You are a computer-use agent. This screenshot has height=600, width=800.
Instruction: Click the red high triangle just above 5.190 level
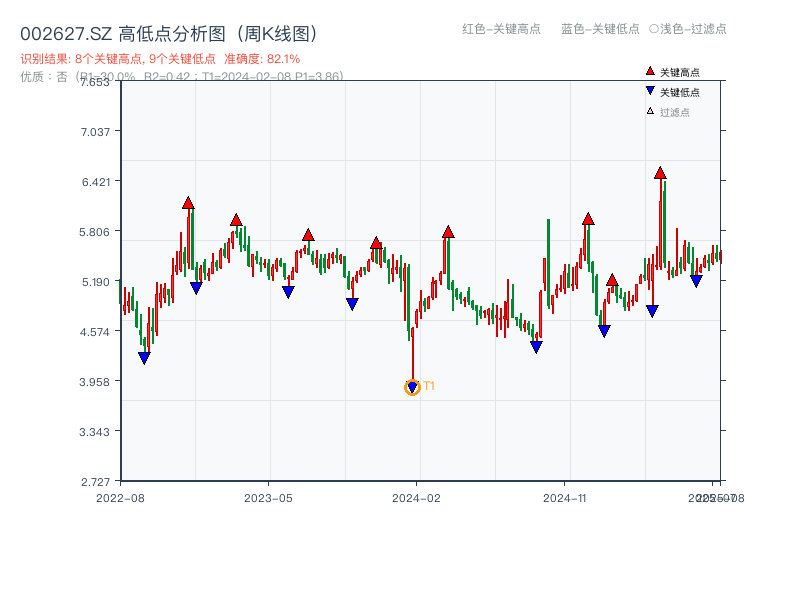click(612, 280)
